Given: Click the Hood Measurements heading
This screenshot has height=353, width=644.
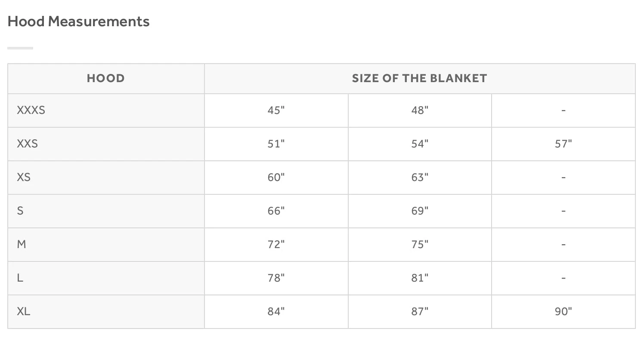Looking at the screenshot, I should tap(78, 21).
